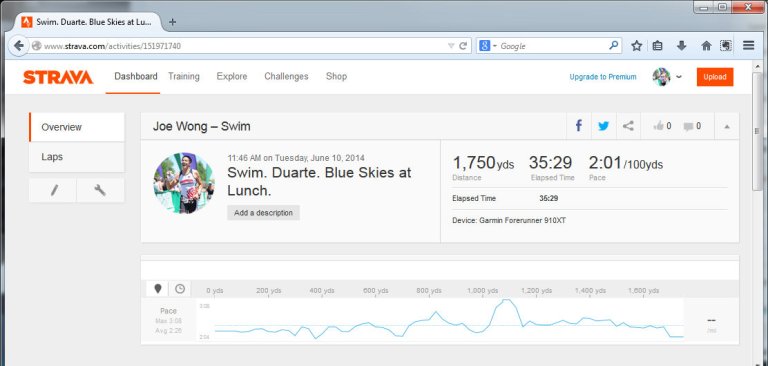Click the Google search magnifier icon

[613, 46]
